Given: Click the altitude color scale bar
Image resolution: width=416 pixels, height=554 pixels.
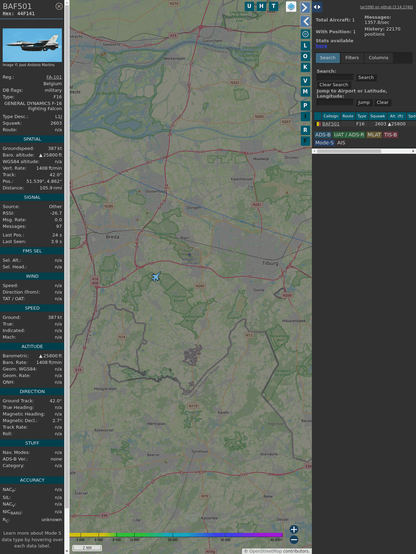Looking at the screenshot, I should tap(176, 535).
